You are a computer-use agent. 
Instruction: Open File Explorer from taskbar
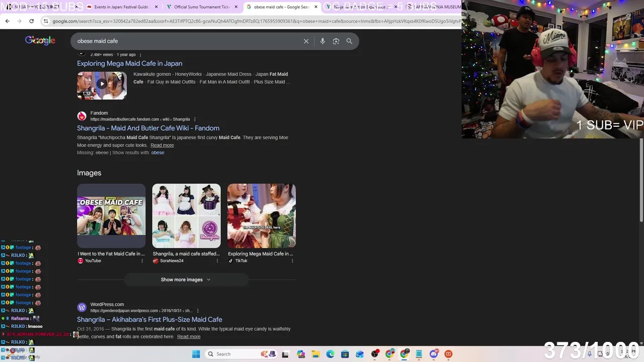pos(315,354)
